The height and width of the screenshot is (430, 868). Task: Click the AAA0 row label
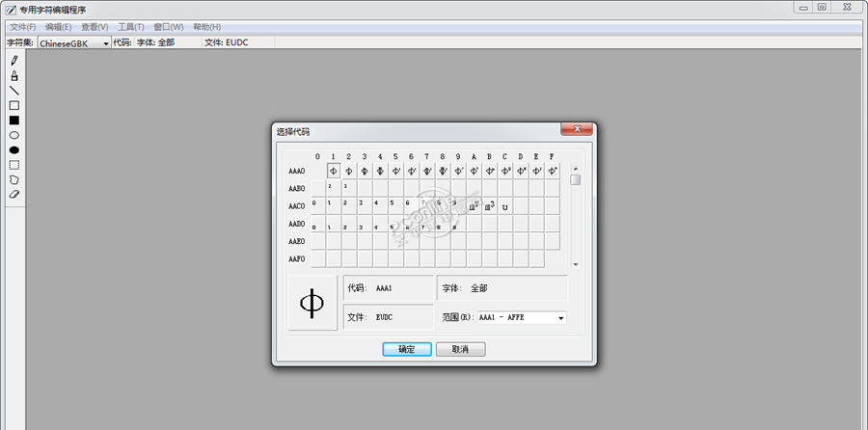click(x=297, y=172)
